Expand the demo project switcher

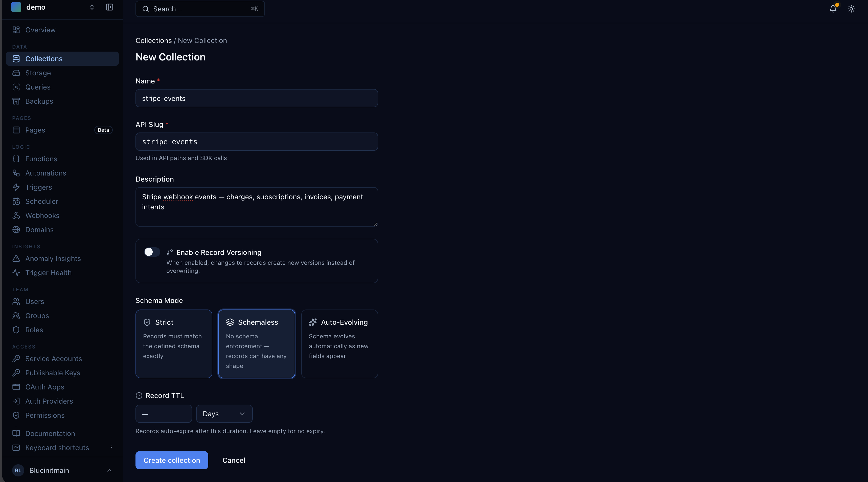click(x=92, y=7)
